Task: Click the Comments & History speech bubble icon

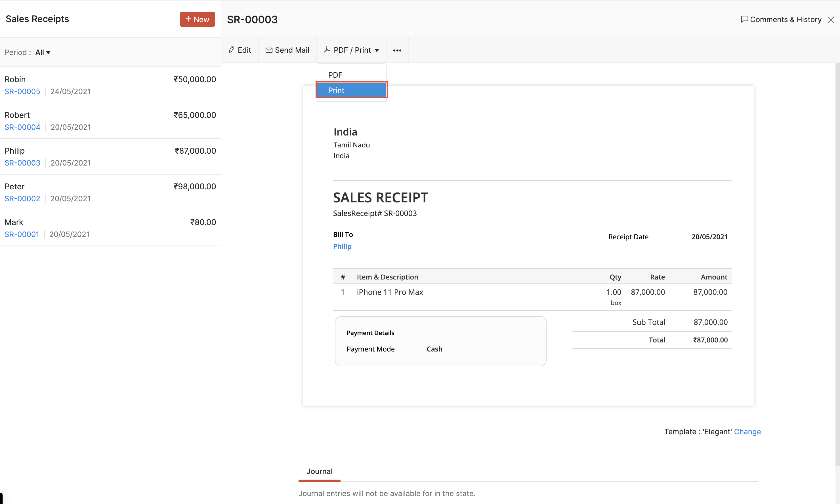Action: click(744, 19)
